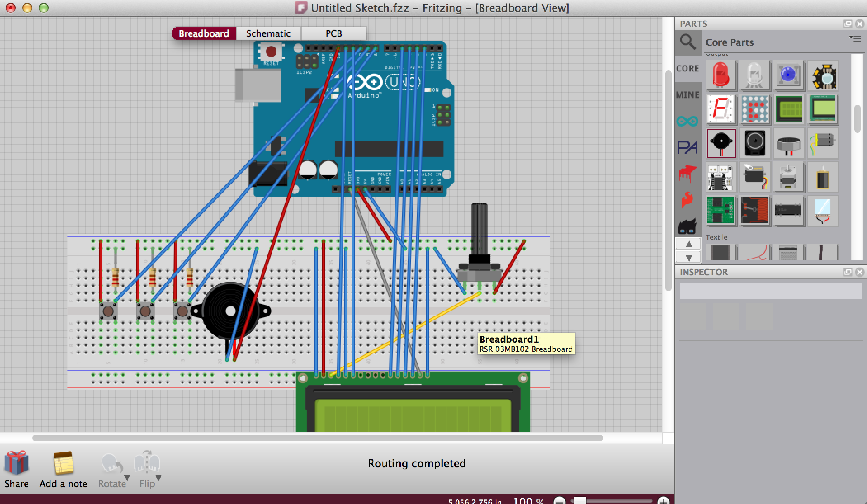Select the piezo buzzer part in bin
The height and width of the screenshot is (504, 867).
[721, 143]
